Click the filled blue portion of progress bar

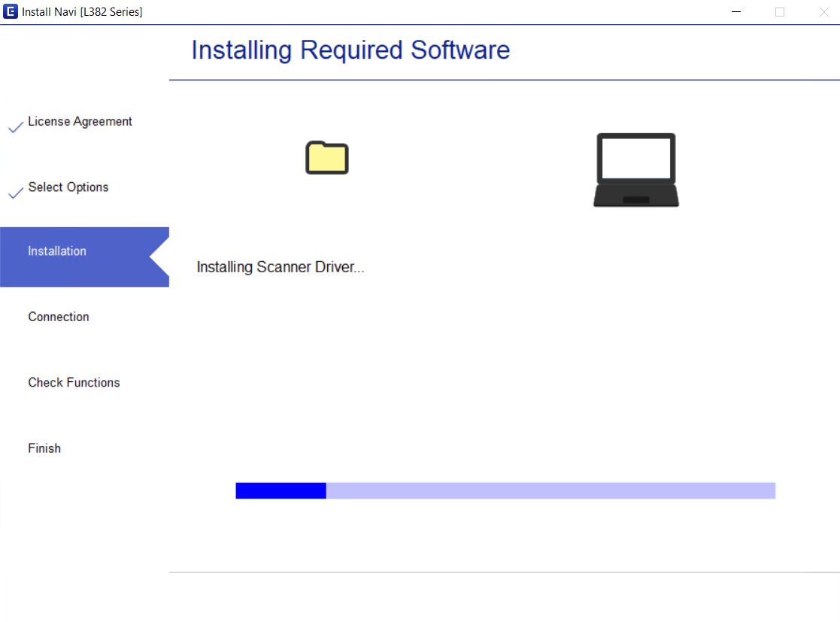click(x=281, y=490)
